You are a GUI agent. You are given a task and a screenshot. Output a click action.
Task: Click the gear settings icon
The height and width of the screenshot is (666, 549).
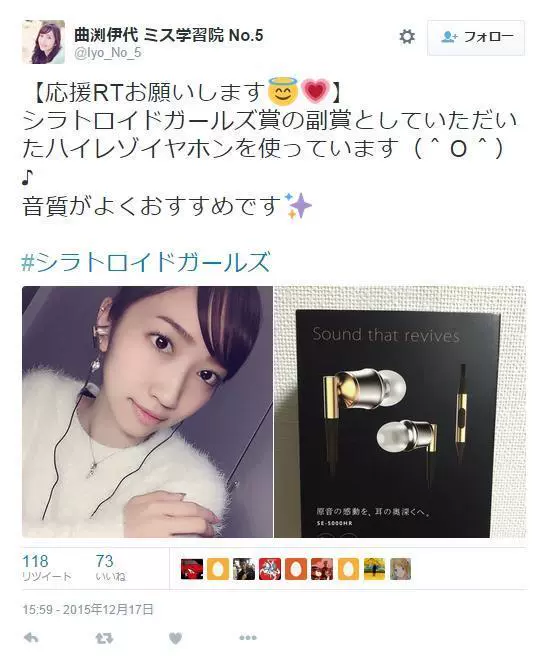[x=407, y=37]
